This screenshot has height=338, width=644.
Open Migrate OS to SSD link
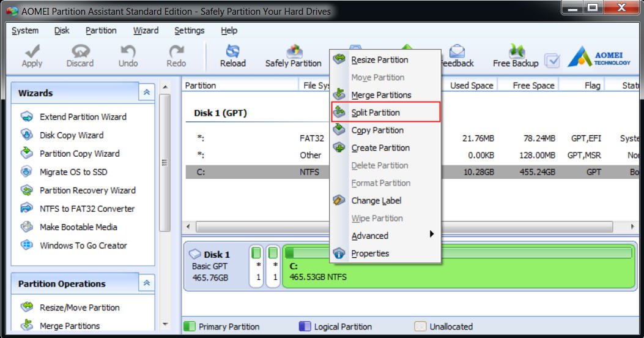73,172
